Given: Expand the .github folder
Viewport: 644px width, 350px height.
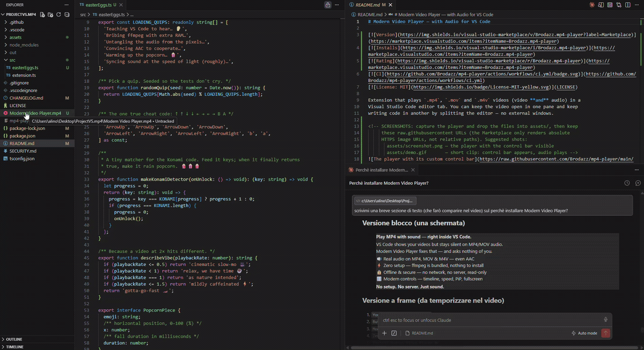Looking at the screenshot, I should click(x=37, y=22).
